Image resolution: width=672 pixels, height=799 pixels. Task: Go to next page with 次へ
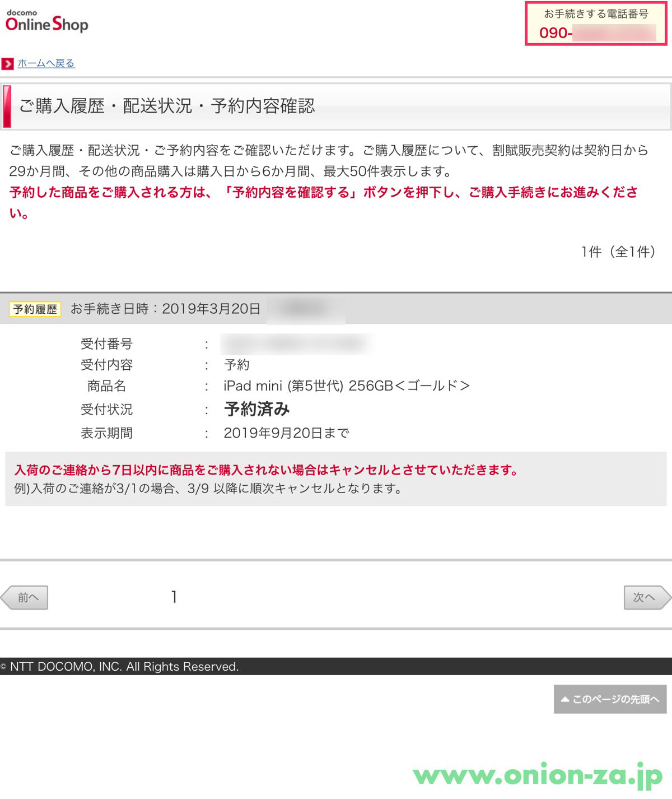click(x=647, y=597)
